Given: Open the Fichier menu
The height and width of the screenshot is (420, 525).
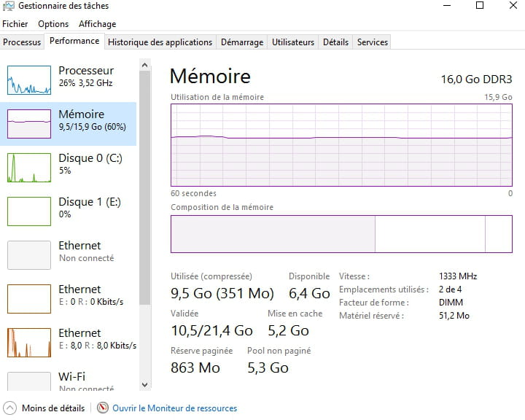Looking at the screenshot, I should pos(15,24).
